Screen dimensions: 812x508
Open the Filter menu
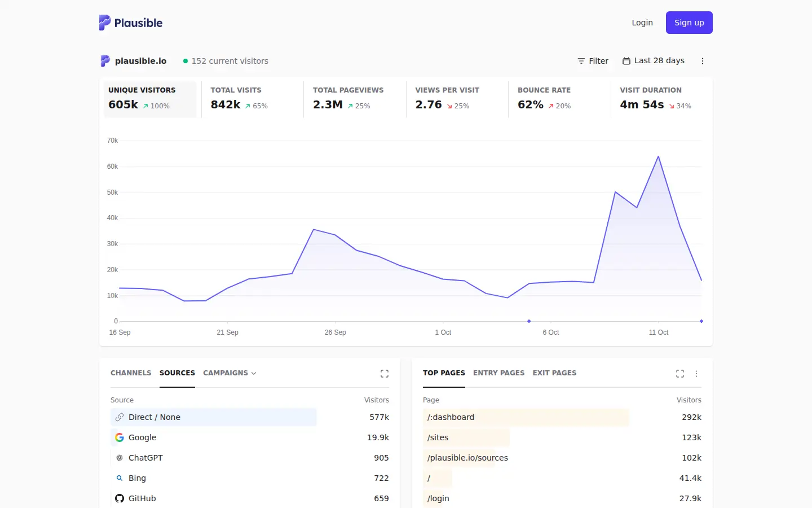click(593, 61)
